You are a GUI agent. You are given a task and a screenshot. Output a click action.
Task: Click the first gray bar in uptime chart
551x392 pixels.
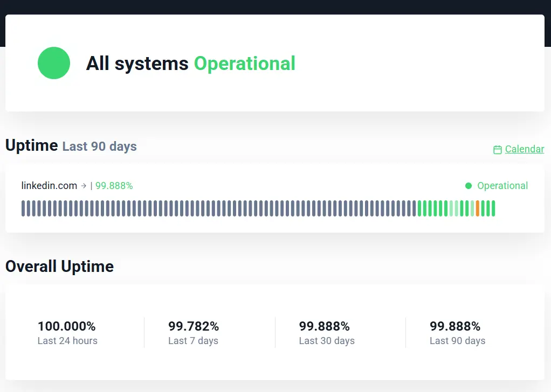[23, 208]
